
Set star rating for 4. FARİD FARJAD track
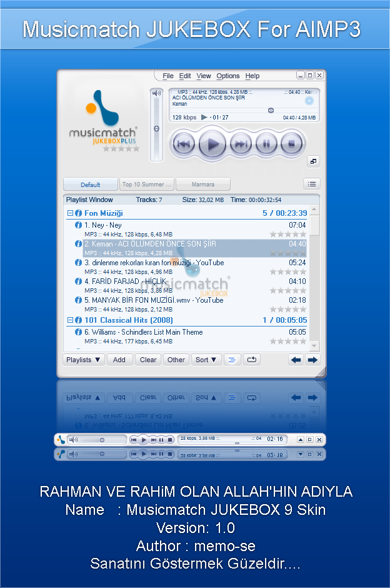(288, 291)
